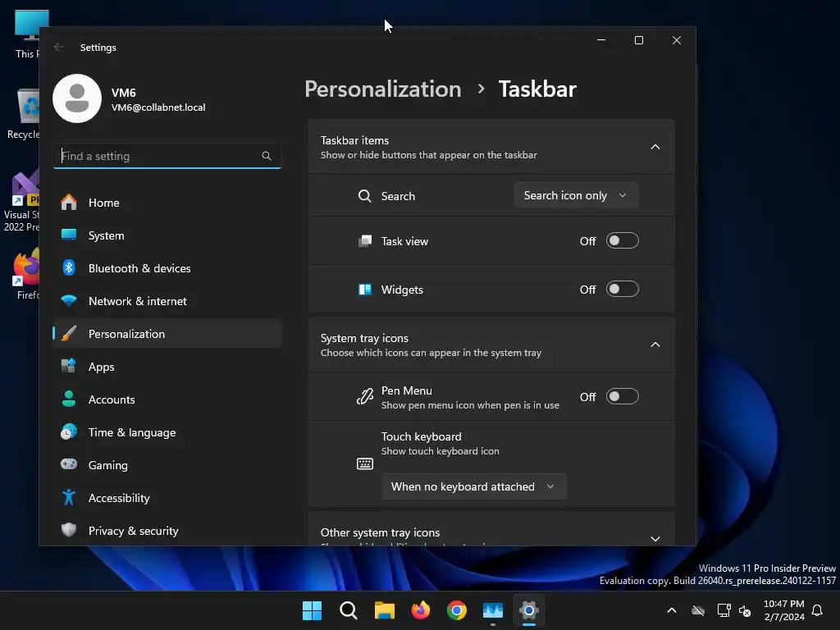Click the muted volume tray icon
The height and width of the screenshot is (630, 840).
point(745,610)
